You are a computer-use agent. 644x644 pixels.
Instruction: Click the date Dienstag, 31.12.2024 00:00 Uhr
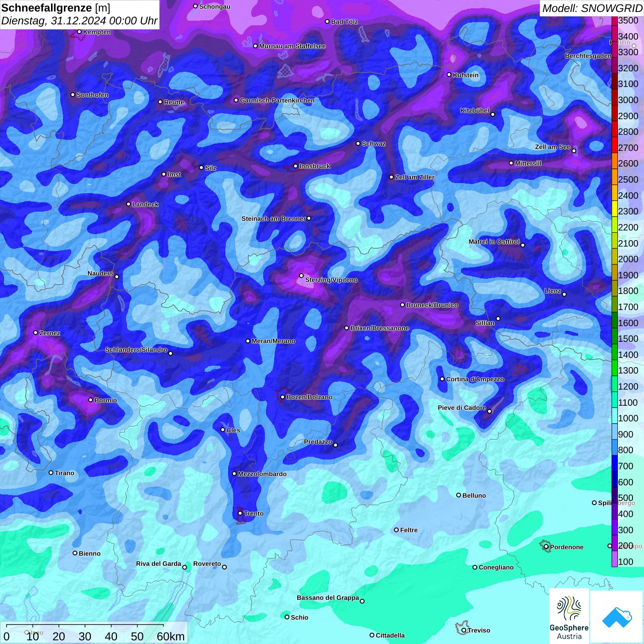coord(80,21)
